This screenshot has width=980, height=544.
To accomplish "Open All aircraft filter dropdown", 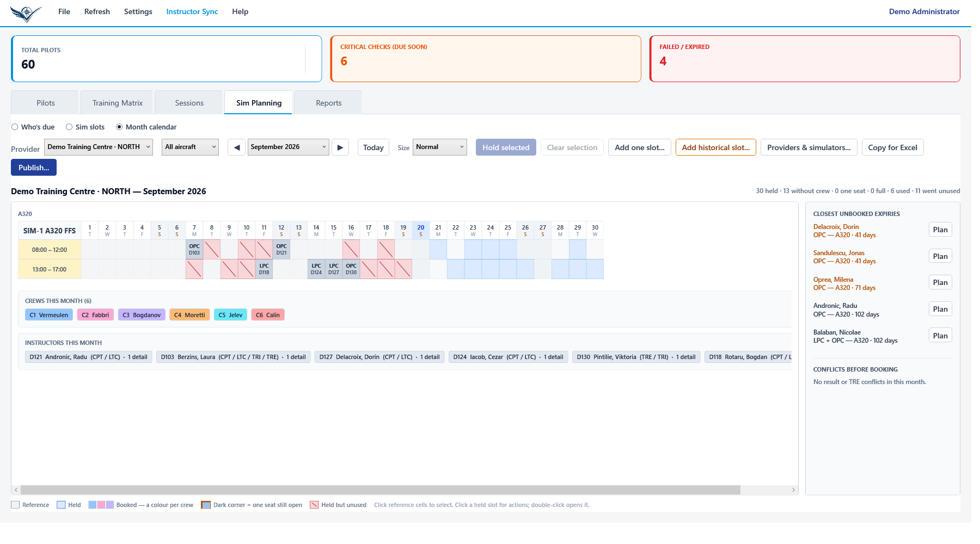I will pyautogui.click(x=190, y=147).
